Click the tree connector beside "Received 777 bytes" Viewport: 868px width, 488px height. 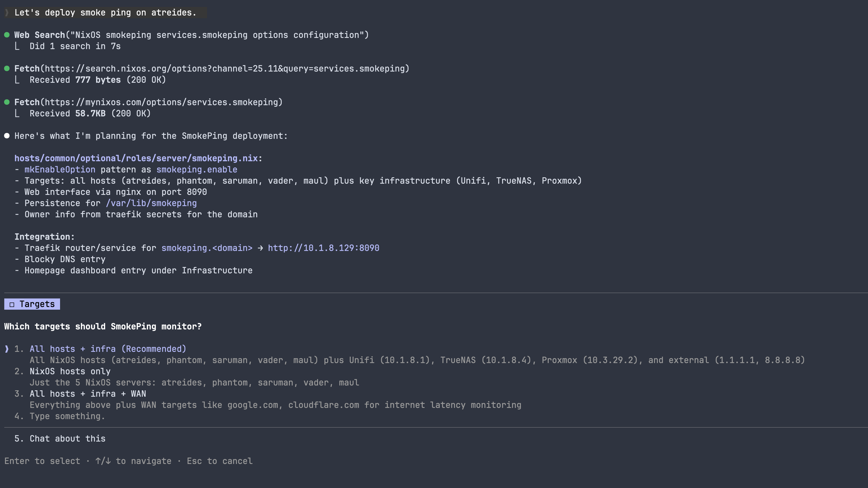point(17,80)
